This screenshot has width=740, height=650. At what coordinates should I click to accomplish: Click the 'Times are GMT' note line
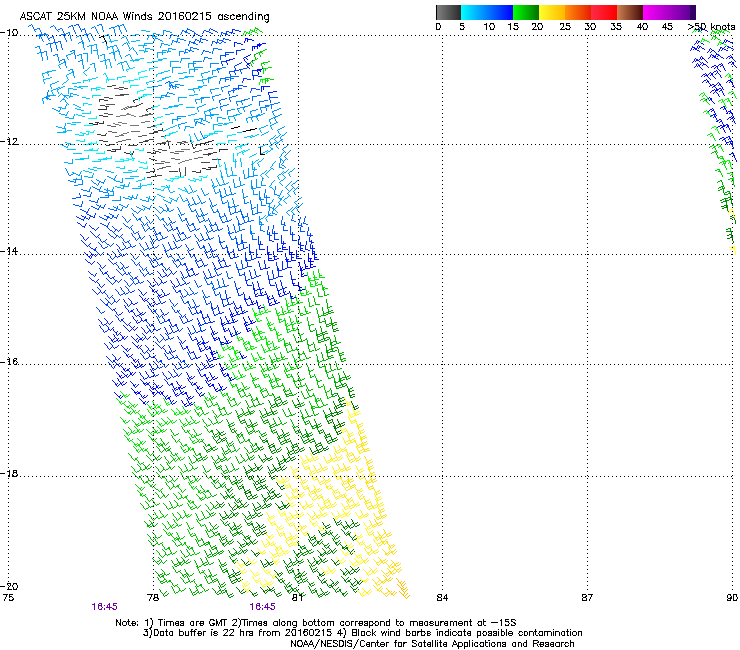click(316, 623)
